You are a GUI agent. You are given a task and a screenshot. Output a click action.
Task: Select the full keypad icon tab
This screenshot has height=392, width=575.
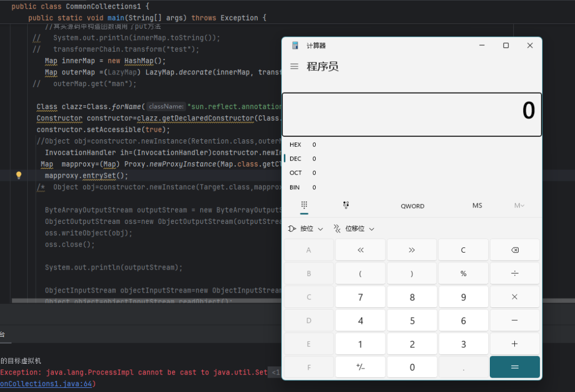[x=304, y=205]
